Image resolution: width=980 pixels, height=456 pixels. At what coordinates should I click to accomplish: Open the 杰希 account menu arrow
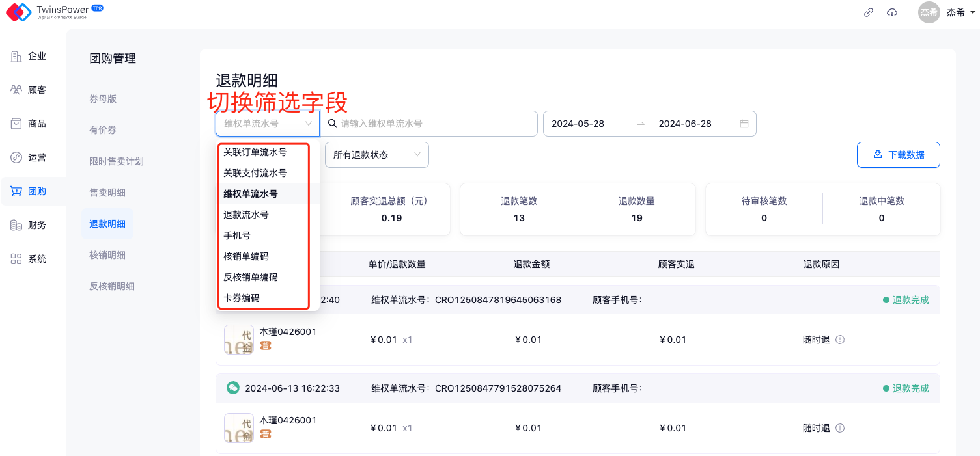coord(973,12)
